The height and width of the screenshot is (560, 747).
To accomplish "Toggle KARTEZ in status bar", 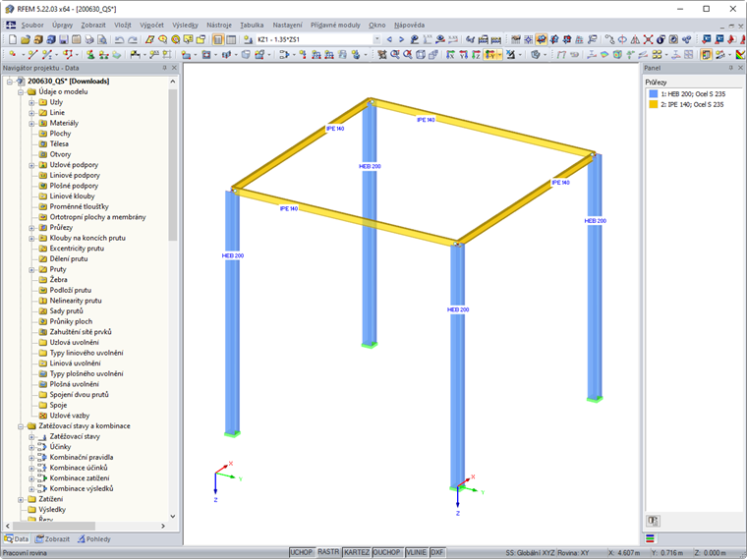I will click(357, 552).
